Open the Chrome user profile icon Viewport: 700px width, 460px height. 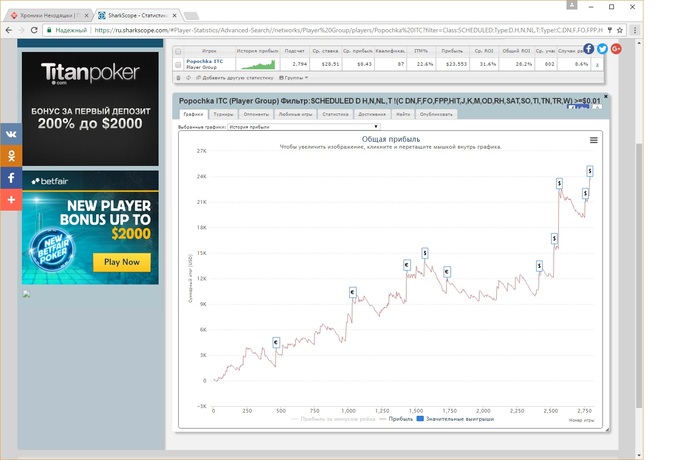571,5
